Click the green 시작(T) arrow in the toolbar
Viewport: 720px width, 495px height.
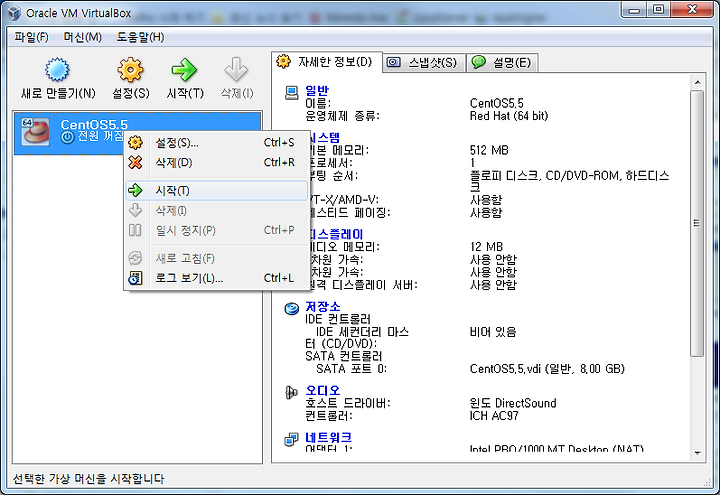point(185,70)
